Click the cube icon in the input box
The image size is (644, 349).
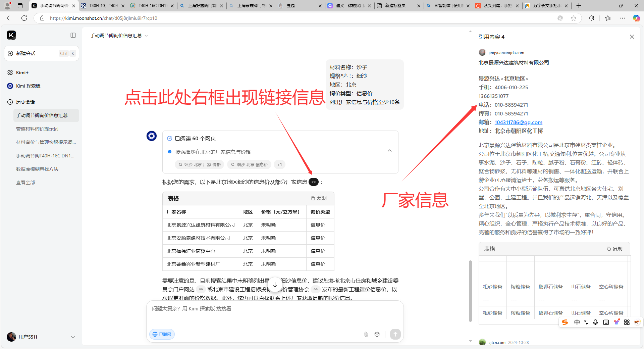(x=377, y=334)
